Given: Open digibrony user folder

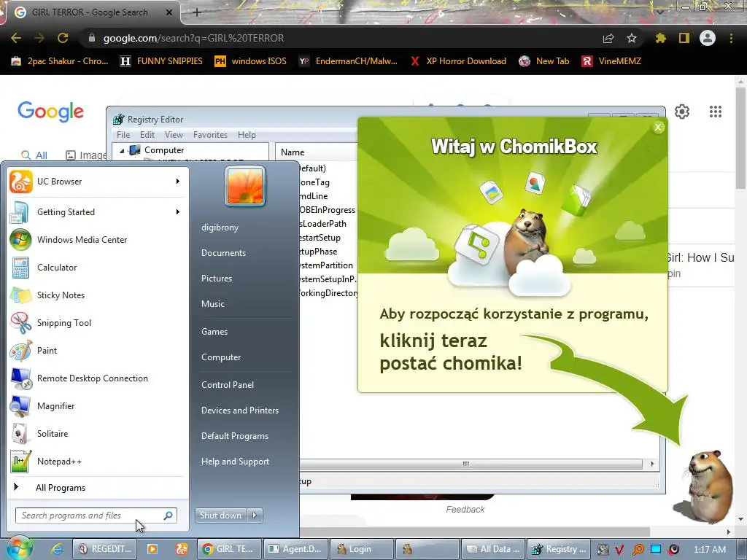Looking at the screenshot, I should tap(220, 227).
